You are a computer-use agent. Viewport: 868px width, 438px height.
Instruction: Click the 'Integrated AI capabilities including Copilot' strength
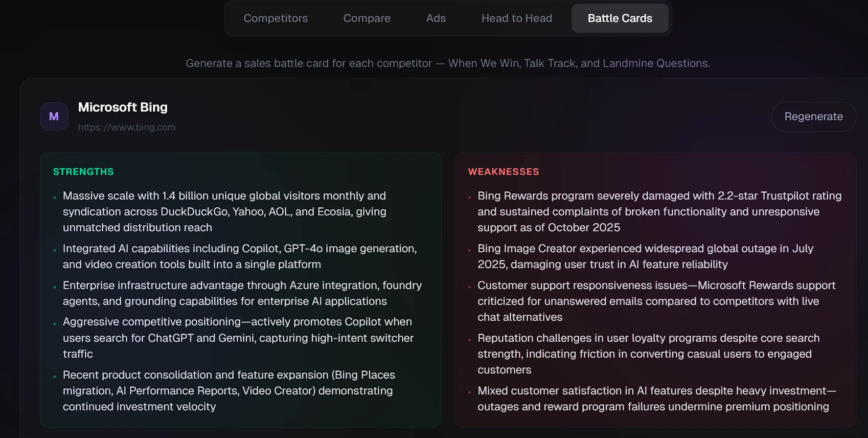coord(240,256)
